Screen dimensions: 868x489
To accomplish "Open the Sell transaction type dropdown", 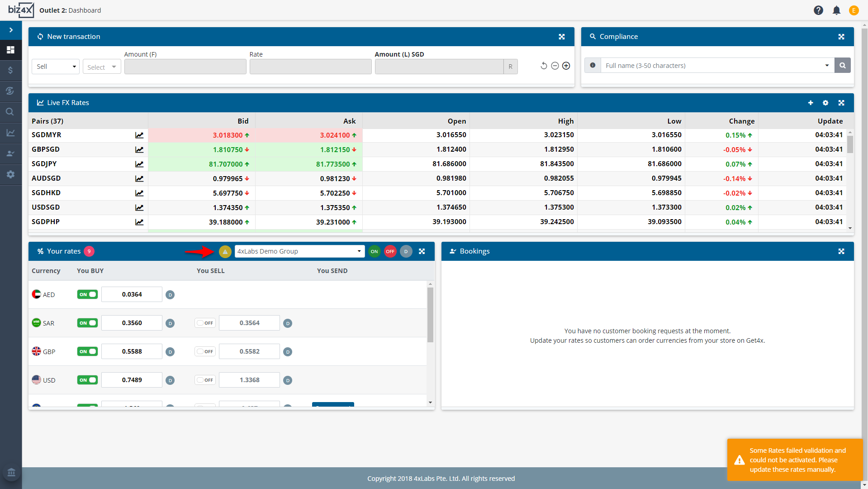I will pos(56,67).
